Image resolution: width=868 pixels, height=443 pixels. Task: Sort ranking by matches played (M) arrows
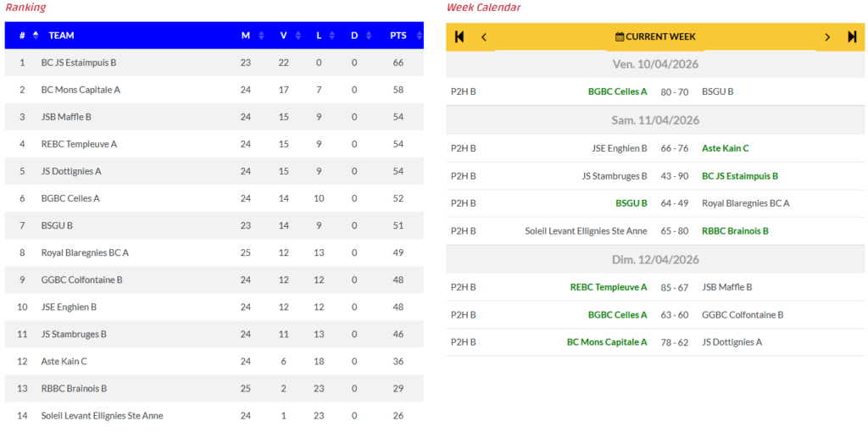click(x=261, y=36)
